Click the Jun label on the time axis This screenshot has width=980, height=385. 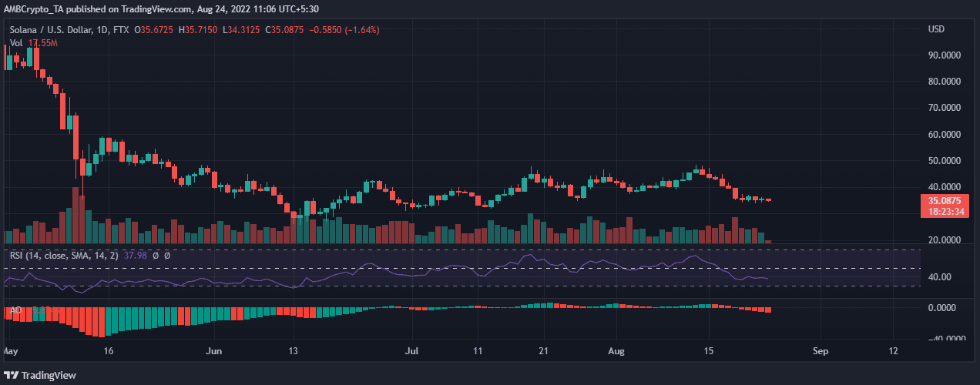(215, 350)
